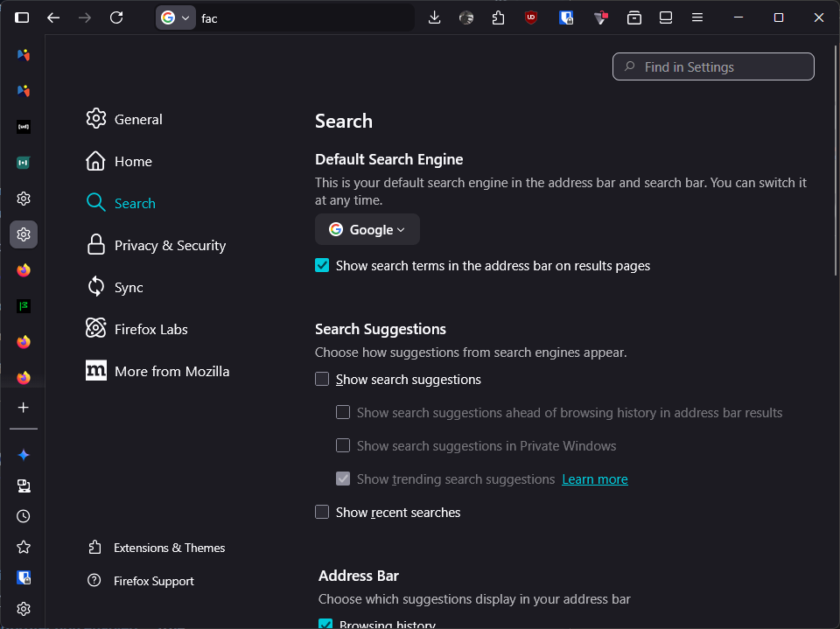Open the Extensions puzzle-piece icon
840x629 pixels.
(499, 17)
